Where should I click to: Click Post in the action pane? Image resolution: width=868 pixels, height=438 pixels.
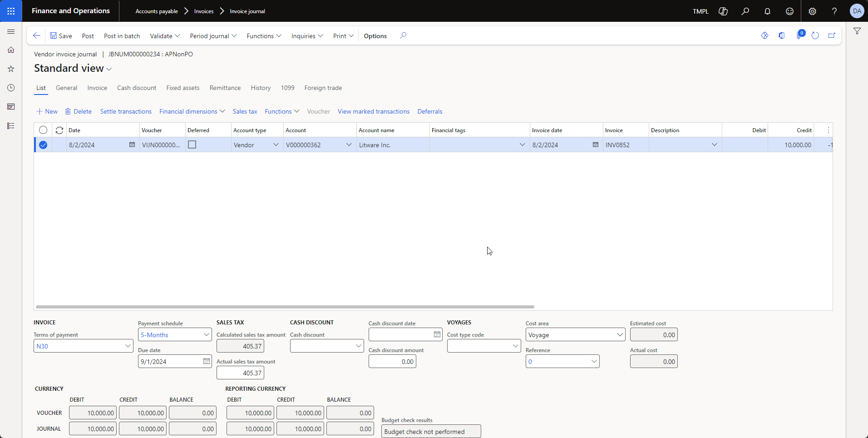point(88,36)
